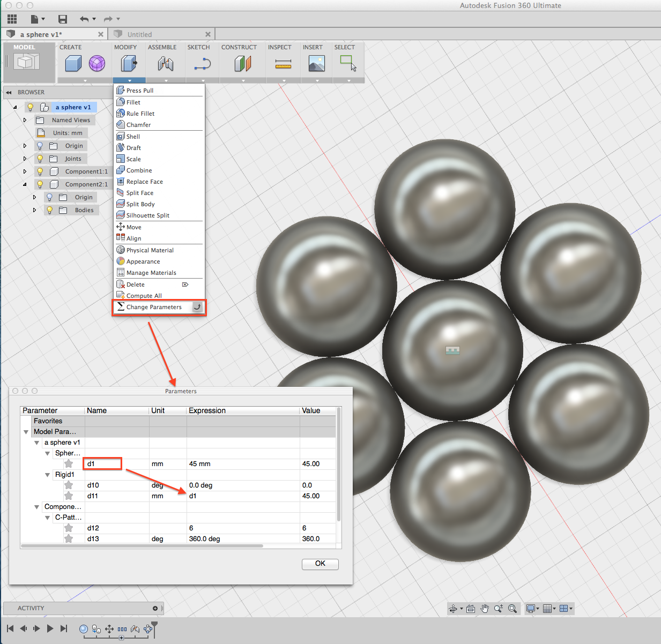Click the Save icon in title toolbar

click(63, 19)
